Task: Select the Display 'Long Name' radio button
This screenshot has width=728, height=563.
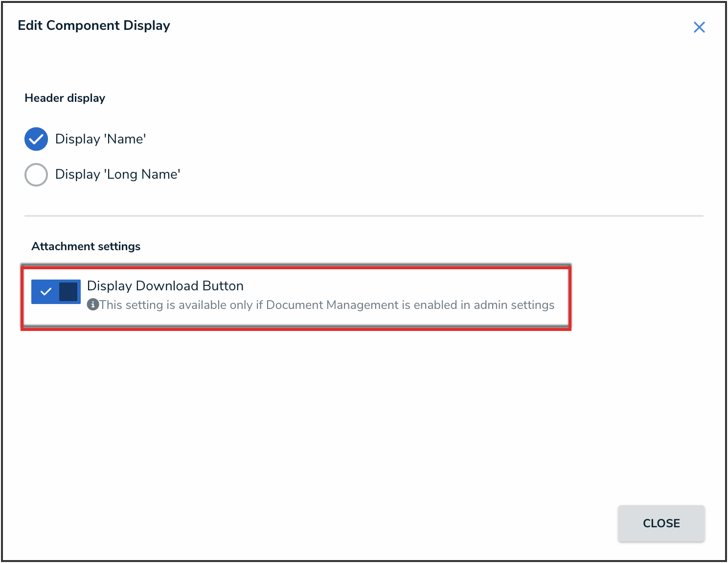Action: pyautogui.click(x=36, y=174)
